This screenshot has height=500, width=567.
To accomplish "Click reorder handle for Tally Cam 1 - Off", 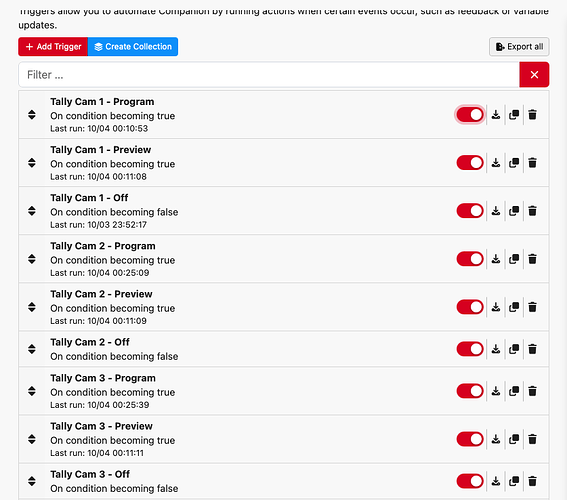I will (32, 211).
